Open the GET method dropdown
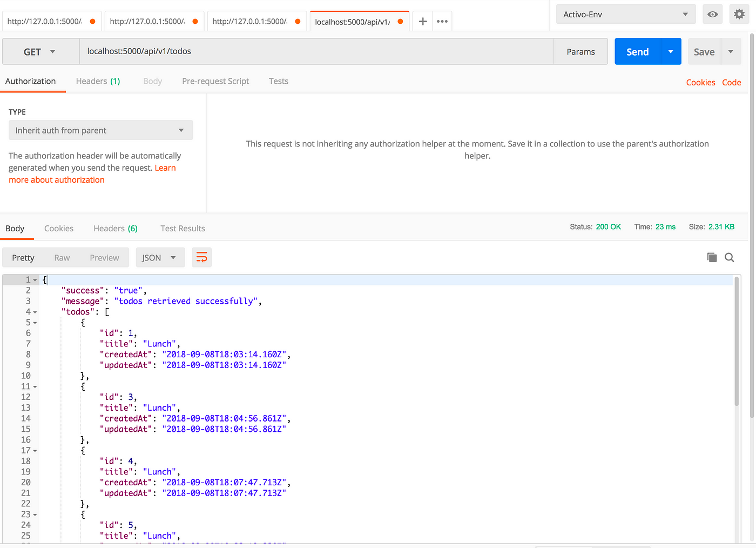 pos(40,51)
